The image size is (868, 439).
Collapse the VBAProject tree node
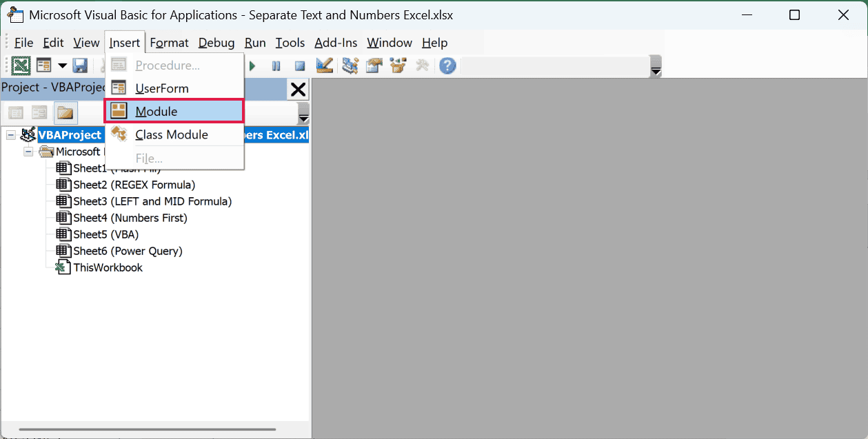click(x=11, y=135)
